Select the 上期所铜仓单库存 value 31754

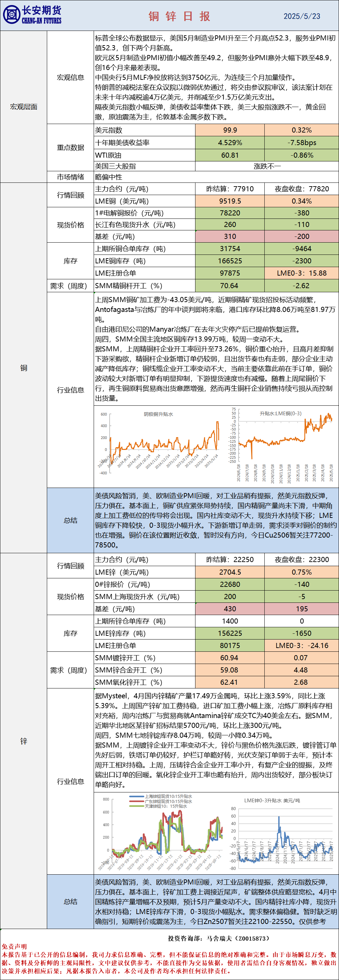click(x=230, y=249)
